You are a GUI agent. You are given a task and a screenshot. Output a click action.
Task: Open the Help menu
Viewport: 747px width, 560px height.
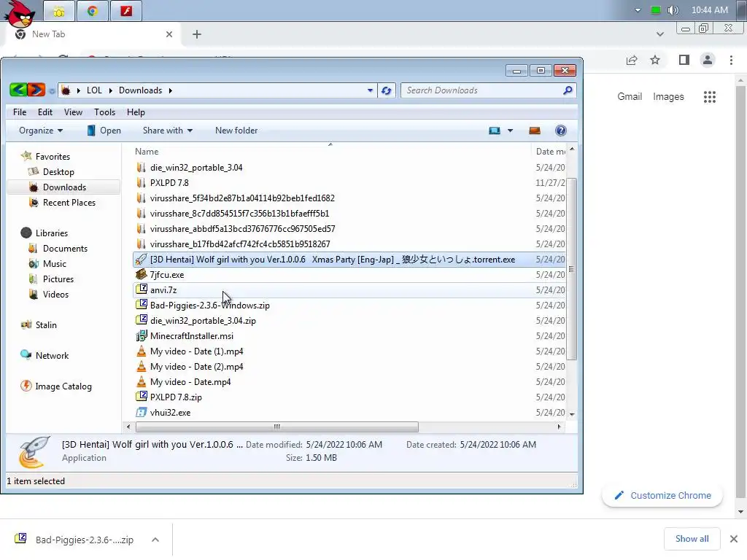[136, 112]
